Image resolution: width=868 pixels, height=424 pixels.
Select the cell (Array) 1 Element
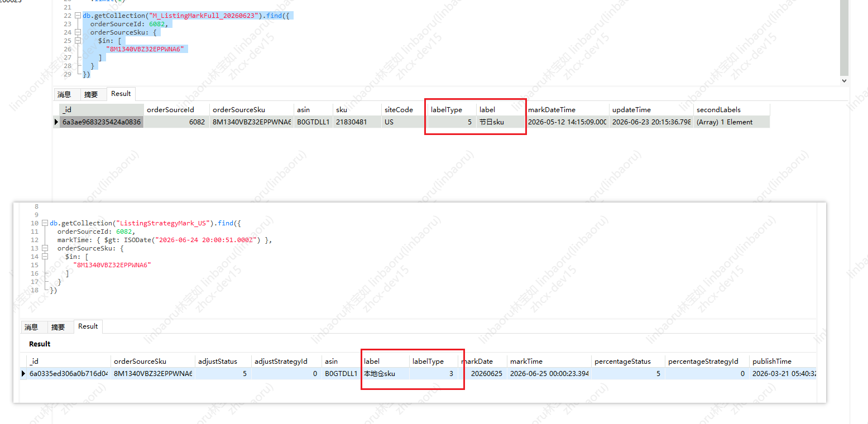coord(732,122)
